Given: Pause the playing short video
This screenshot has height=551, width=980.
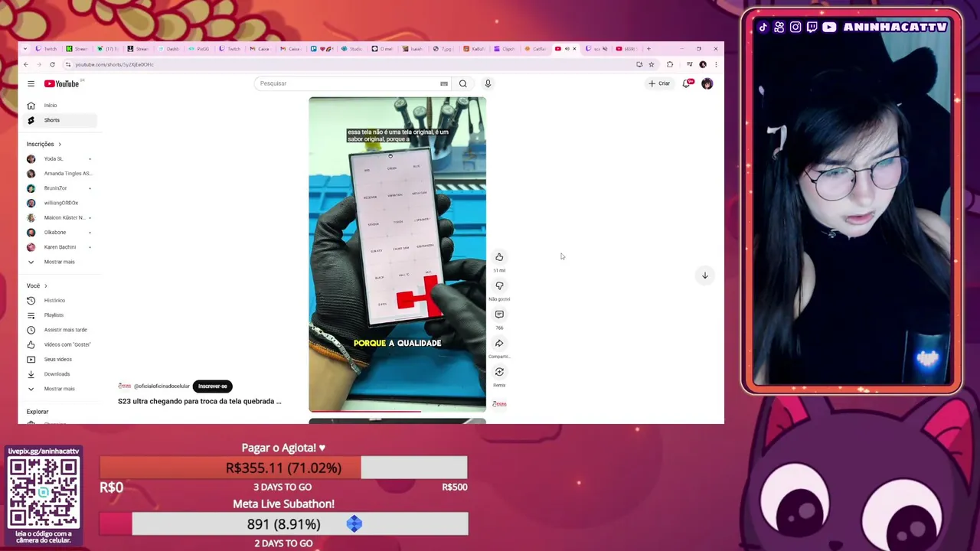Looking at the screenshot, I should click(397, 254).
